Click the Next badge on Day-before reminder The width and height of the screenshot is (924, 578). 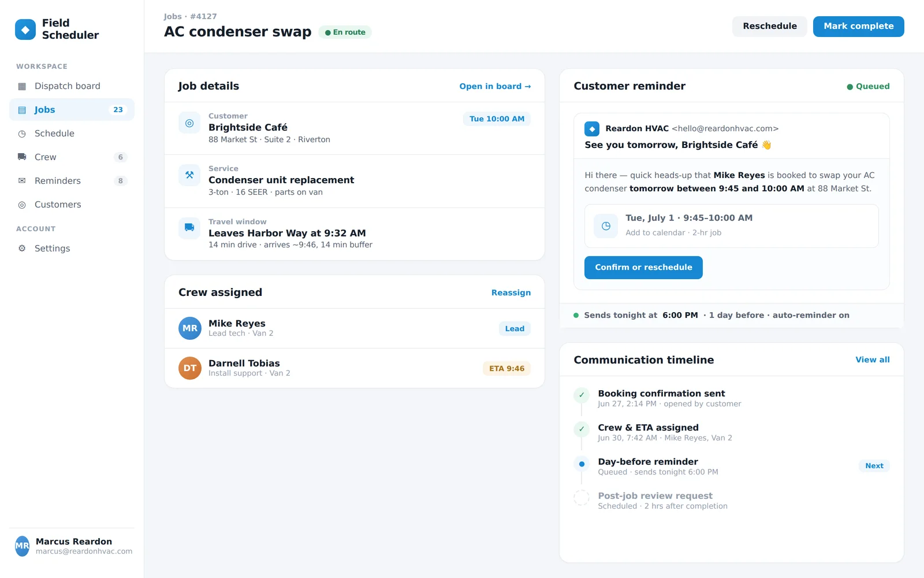(874, 466)
